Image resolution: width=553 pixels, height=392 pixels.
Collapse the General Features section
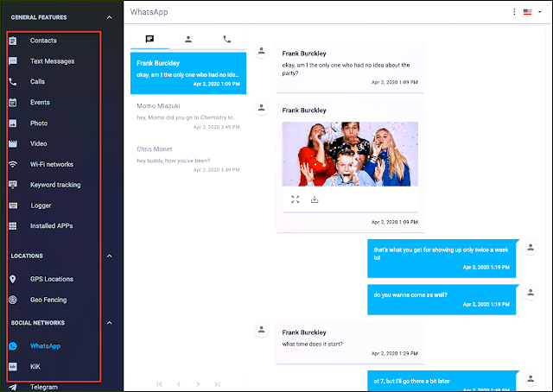(110, 17)
